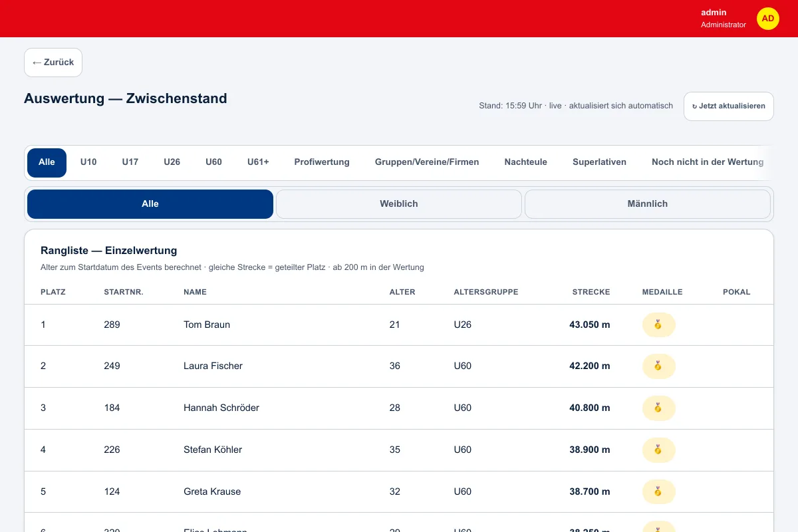Click Laura Fischer's medal badge
This screenshot has width=798, height=532.
coord(658,366)
